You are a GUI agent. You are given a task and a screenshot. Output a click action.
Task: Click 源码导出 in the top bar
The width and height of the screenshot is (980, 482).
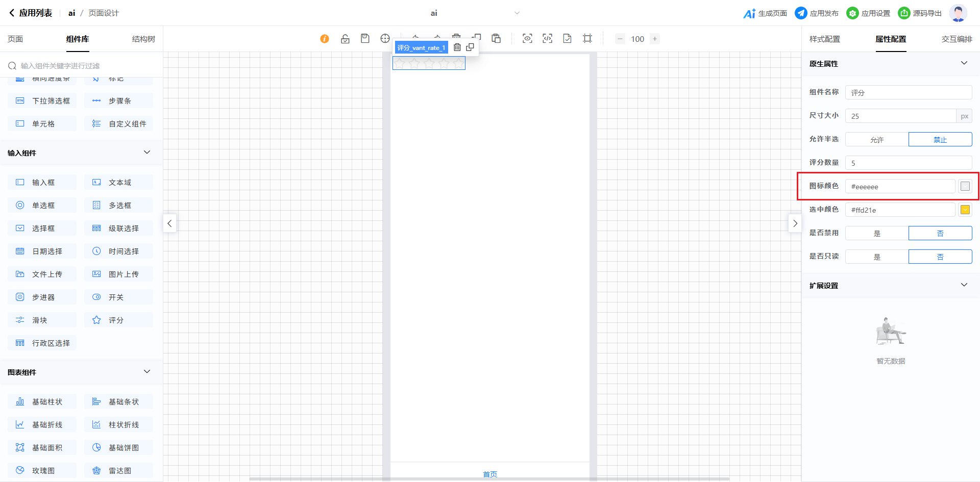(x=920, y=13)
